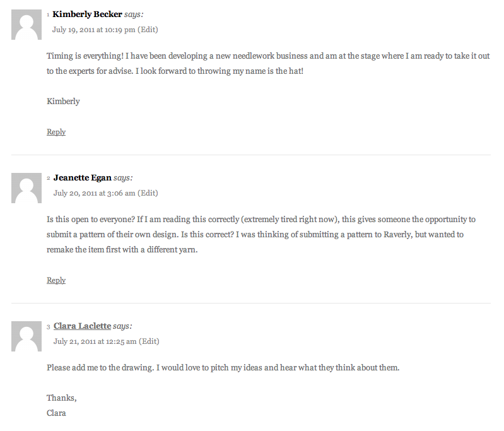Click the Jeanette Egan author name

(x=82, y=177)
